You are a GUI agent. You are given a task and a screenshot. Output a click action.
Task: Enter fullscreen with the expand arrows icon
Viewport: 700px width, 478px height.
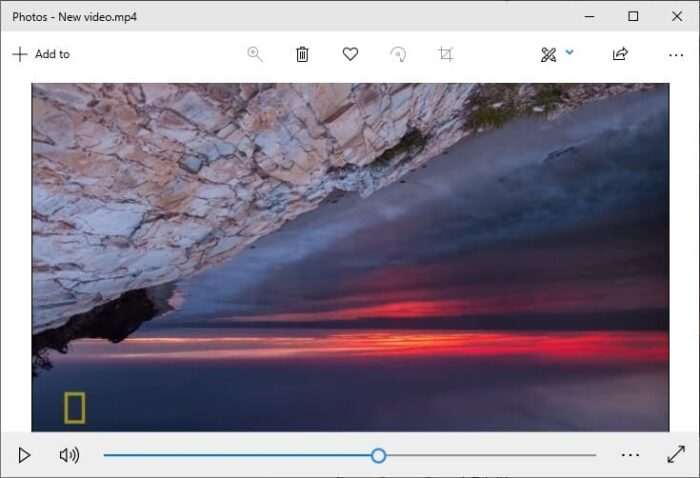pos(676,455)
